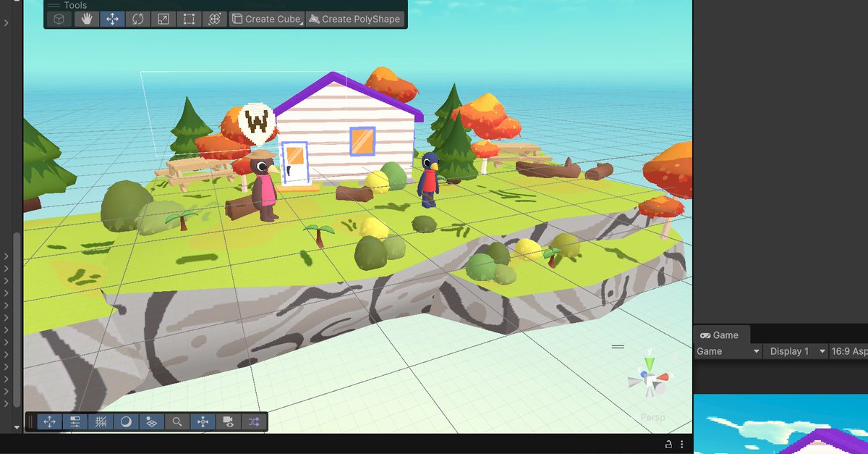Grab the Tools overlay handle

[x=54, y=5]
